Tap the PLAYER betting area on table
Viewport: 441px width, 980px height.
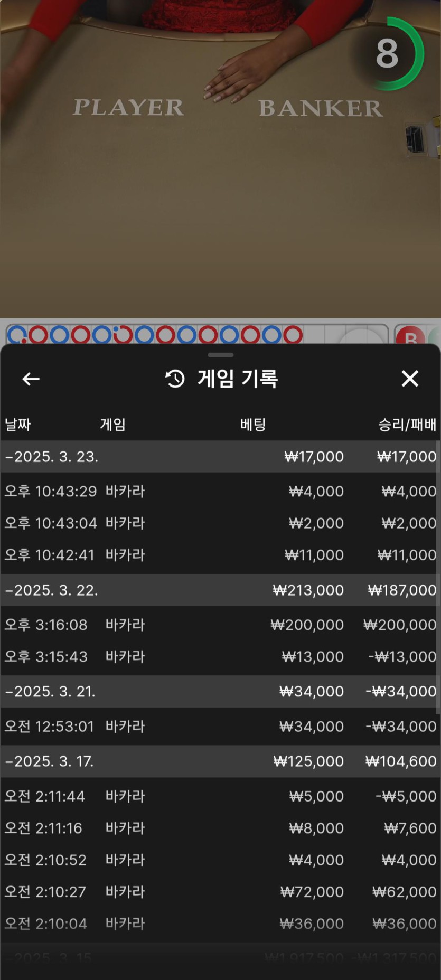(x=128, y=108)
